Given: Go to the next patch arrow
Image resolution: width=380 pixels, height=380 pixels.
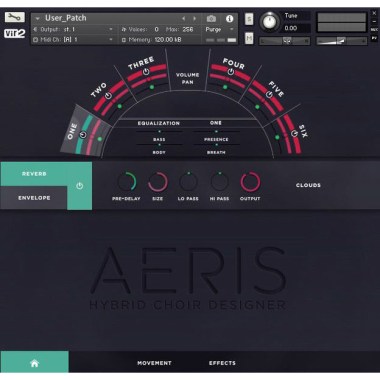Looking at the screenshot, I should tap(195, 19).
